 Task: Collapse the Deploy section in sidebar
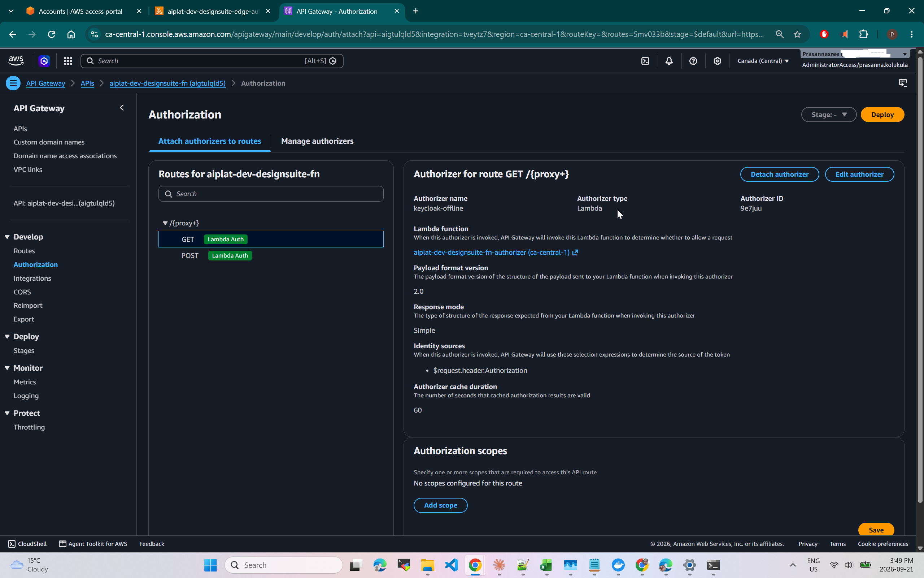pos(7,336)
